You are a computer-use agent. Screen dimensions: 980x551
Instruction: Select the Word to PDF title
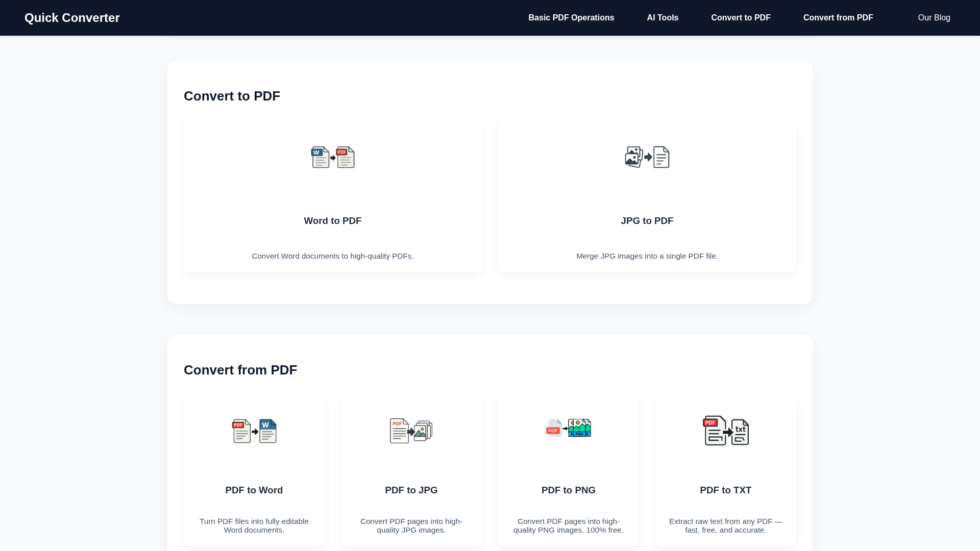point(333,221)
